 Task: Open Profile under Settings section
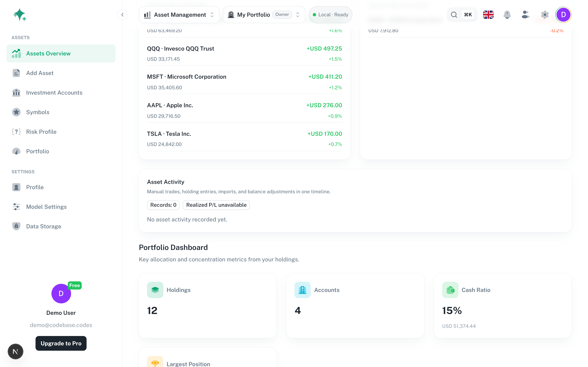click(x=35, y=187)
